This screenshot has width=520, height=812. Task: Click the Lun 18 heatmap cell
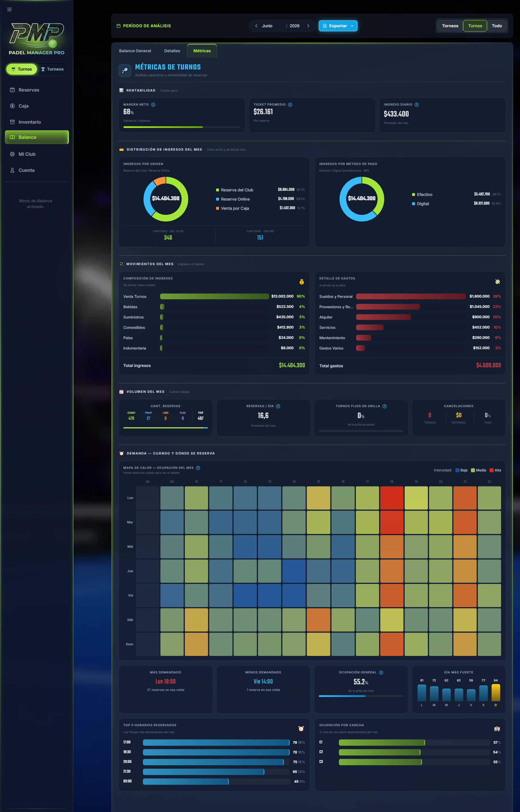pyautogui.click(x=392, y=498)
